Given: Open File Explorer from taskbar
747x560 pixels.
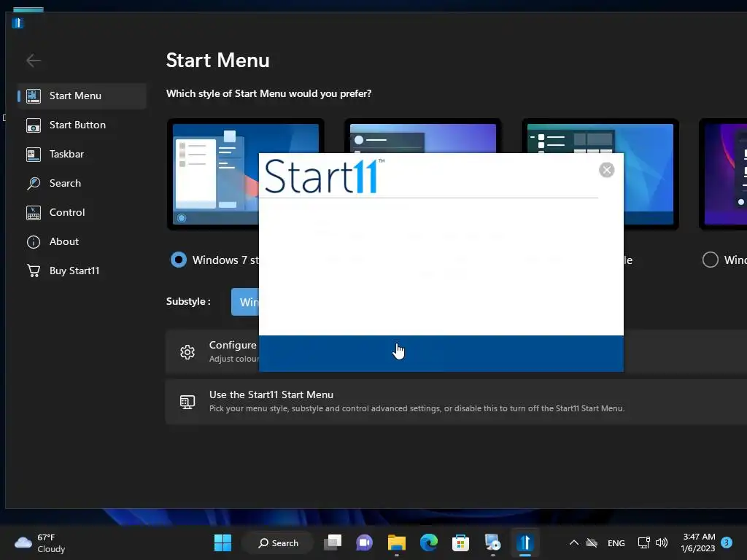Looking at the screenshot, I should click(x=396, y=542).
